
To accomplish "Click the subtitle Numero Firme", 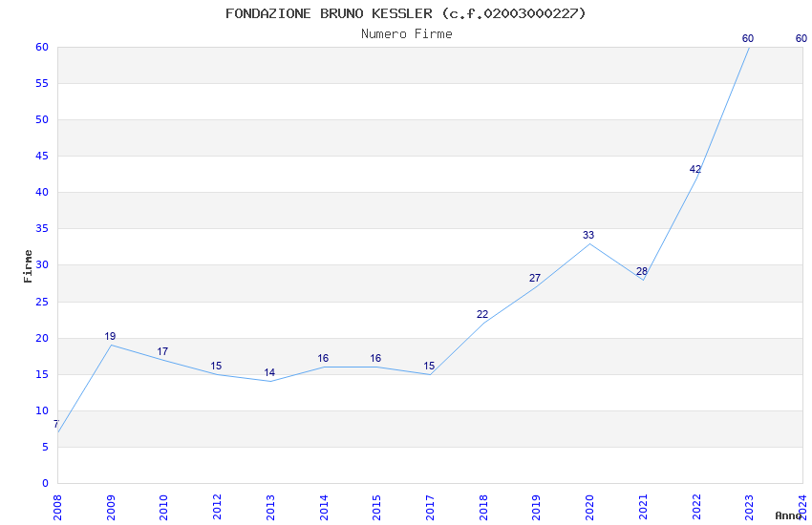I will (x=407, y=34).
